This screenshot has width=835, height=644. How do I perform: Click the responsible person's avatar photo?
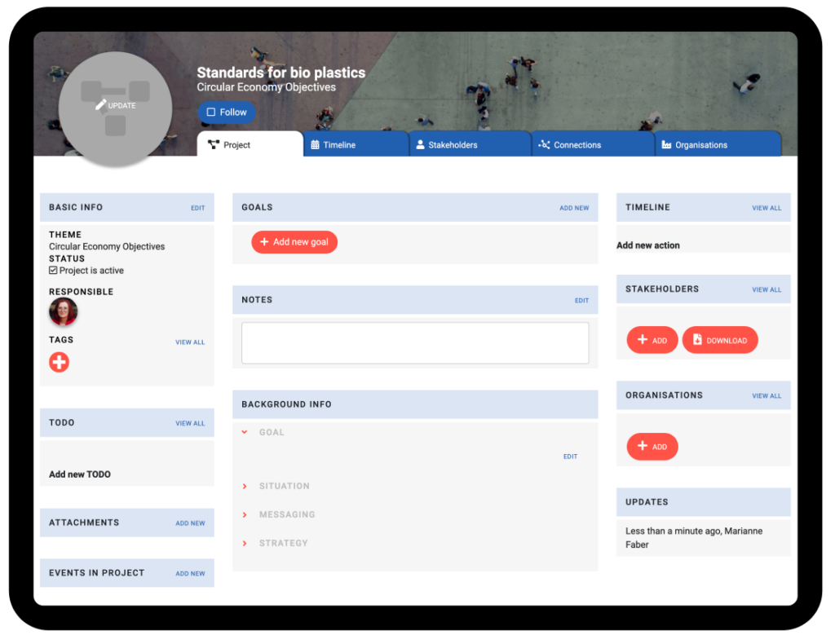[64, 311]
